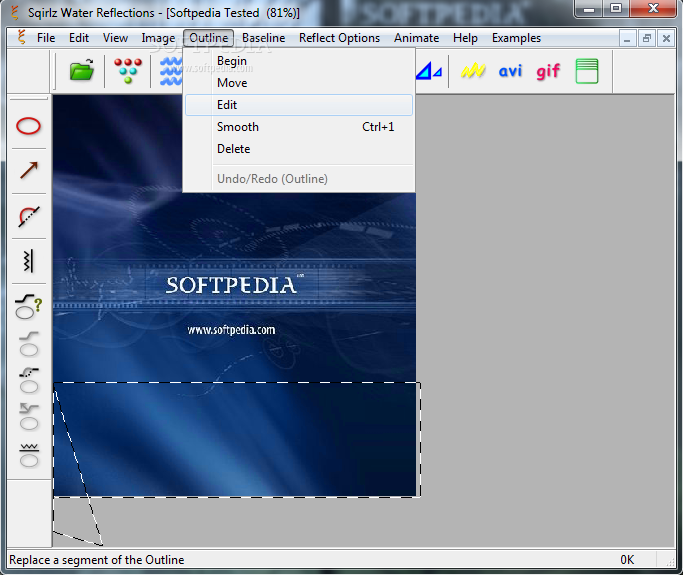Click the grayed wave-over-ellipse tool icon

click(29, 456)
